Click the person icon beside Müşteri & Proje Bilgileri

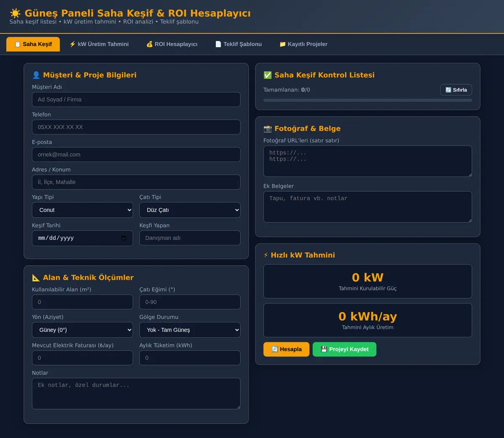pos(36,75)
